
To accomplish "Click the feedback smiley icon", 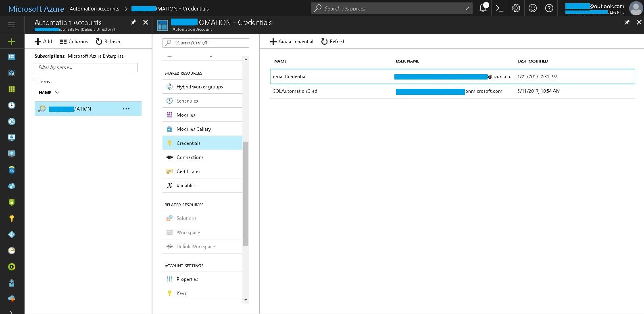I will click(x=533, y=8).
